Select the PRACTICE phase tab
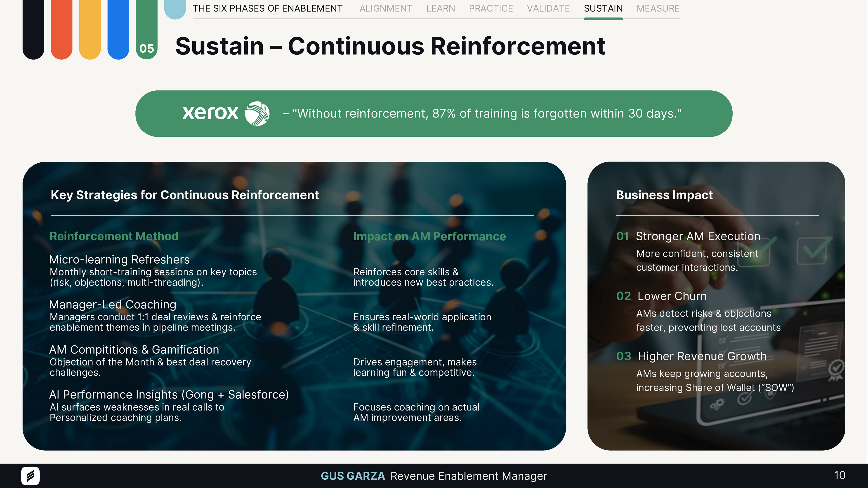This screenshot has height=488, width=868. 491,8
